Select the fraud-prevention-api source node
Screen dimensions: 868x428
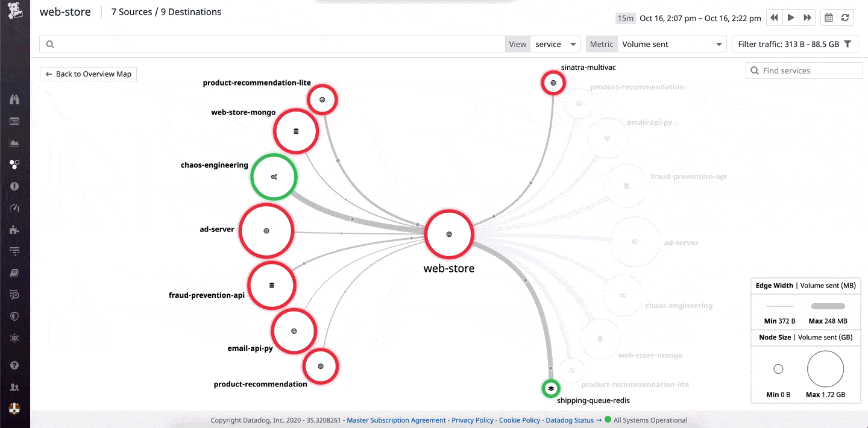pos(271,285)
